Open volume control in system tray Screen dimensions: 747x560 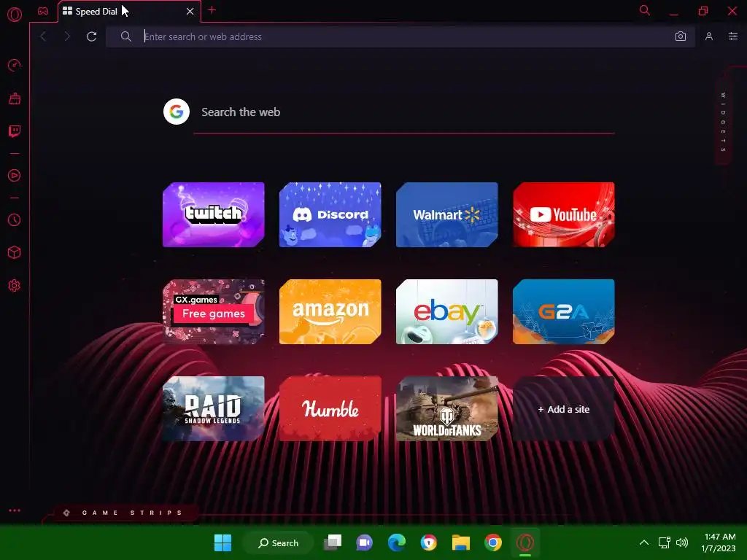click(682, 542)
